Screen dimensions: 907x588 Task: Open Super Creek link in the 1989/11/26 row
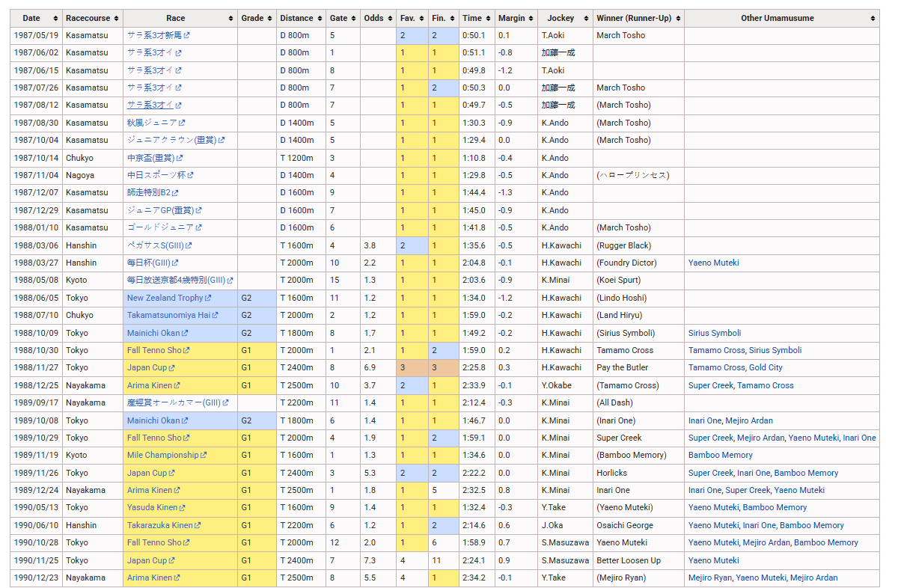711,473
